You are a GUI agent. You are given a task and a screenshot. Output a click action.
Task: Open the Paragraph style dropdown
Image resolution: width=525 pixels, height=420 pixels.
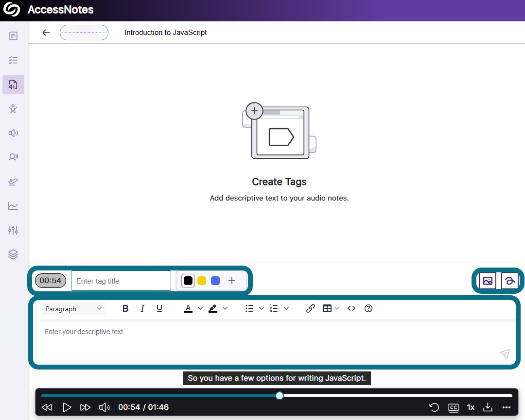coord(73,309)
